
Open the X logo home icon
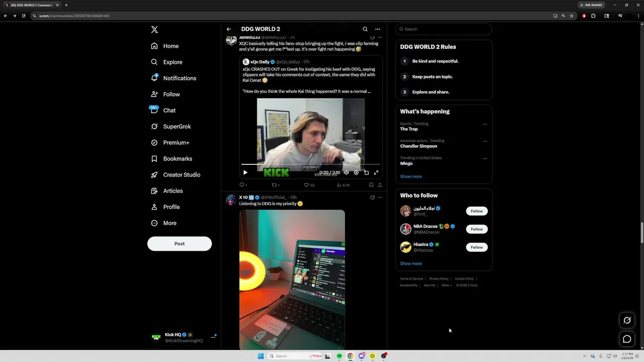[154, 30]
